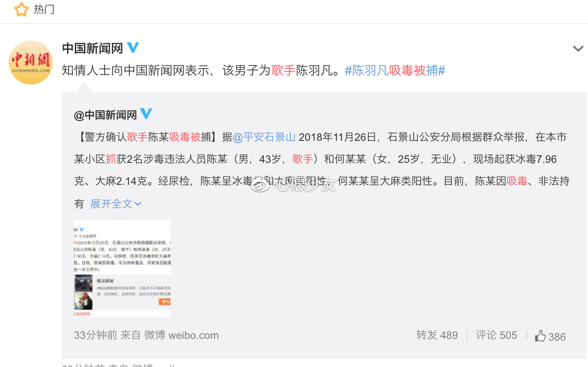Open 评论 505 comments

pos(496,335)
